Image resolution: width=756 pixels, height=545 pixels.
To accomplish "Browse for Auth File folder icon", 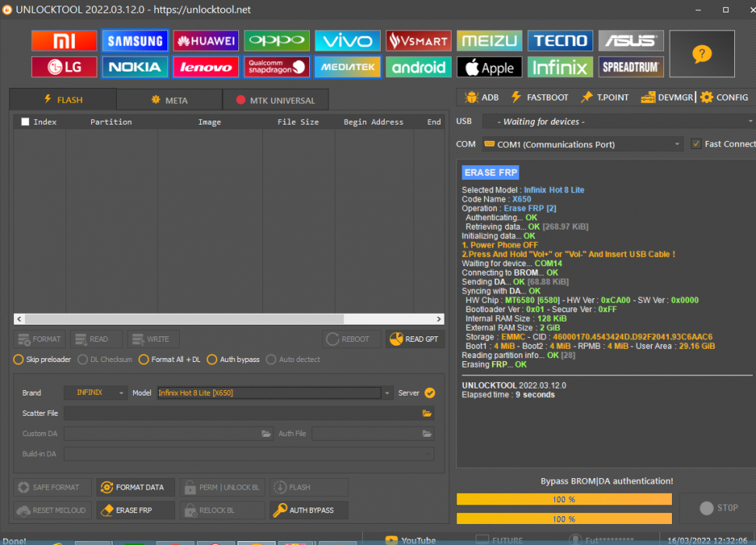I will click(x=427, y=434).
